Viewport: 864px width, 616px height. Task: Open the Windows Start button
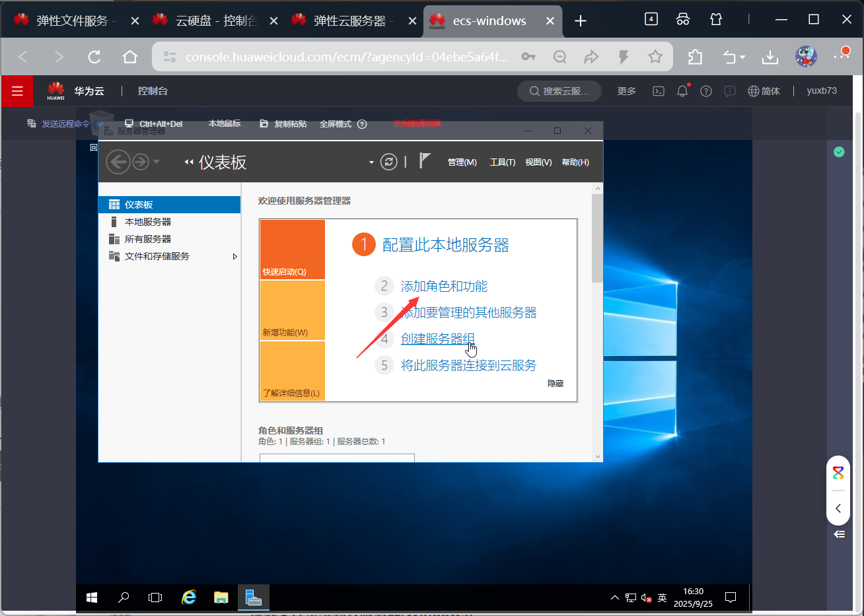(92, 598)
